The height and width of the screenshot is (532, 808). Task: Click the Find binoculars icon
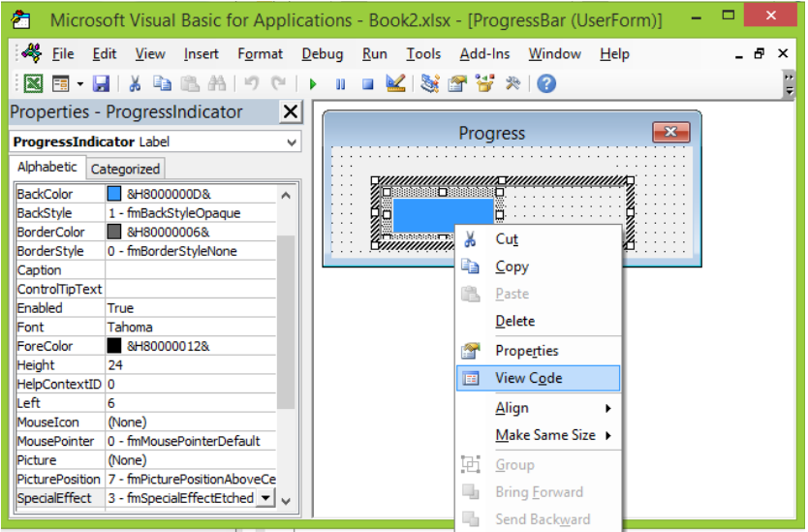point(217,83)
